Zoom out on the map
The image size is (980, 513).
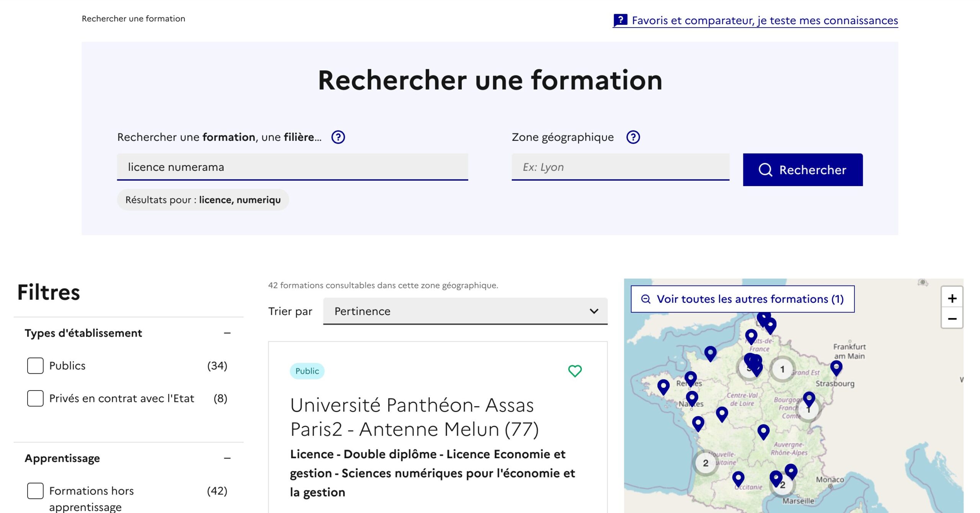(x=952, y=319)
